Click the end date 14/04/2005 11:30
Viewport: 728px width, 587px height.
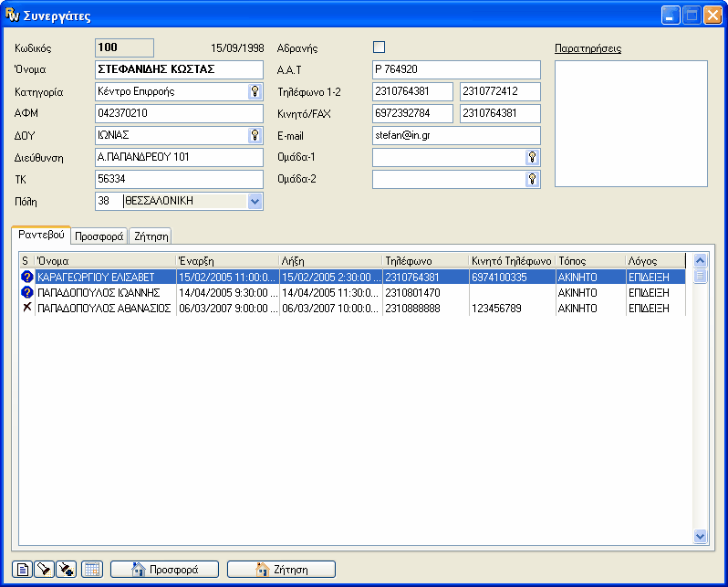click(330, 293)
